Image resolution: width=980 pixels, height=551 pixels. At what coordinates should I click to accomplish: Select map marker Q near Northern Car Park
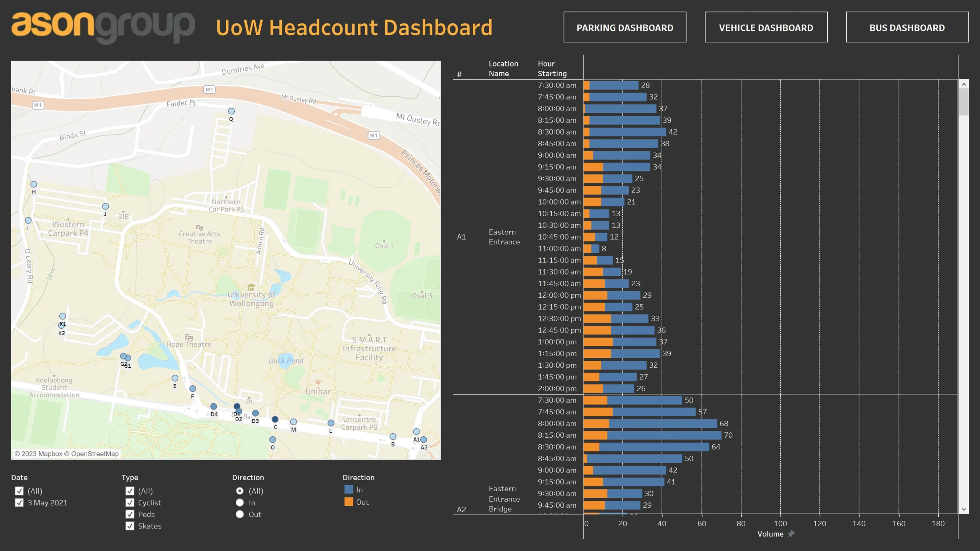231,111
